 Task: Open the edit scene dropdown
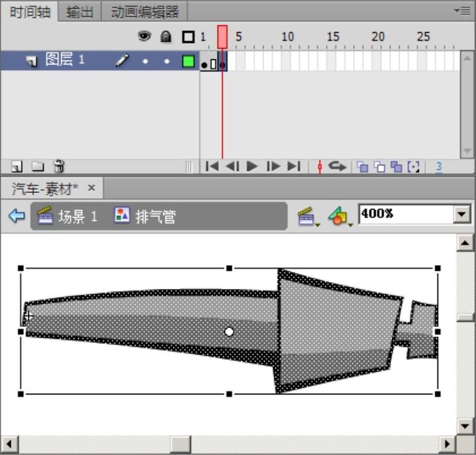(309, 216)
